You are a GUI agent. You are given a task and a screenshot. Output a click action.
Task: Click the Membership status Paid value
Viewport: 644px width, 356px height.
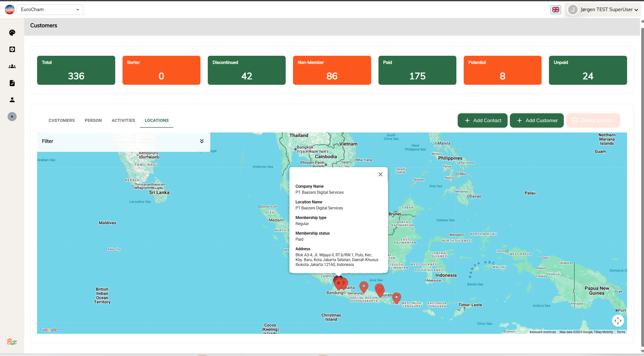click(x=299, y=239)
